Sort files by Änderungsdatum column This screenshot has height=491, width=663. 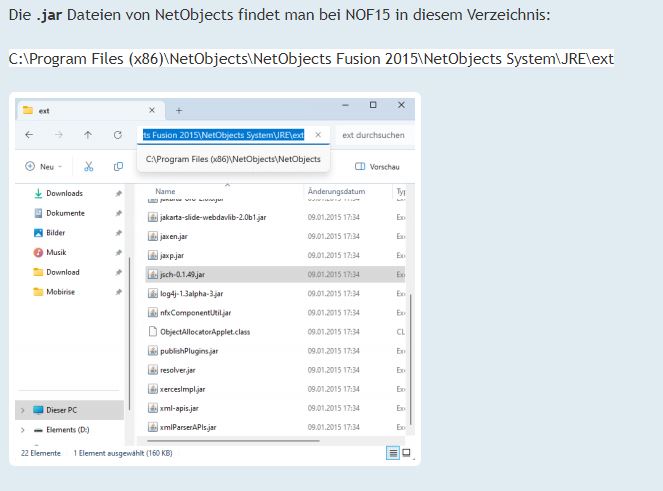pyautogui.click(x=336, y=191)
